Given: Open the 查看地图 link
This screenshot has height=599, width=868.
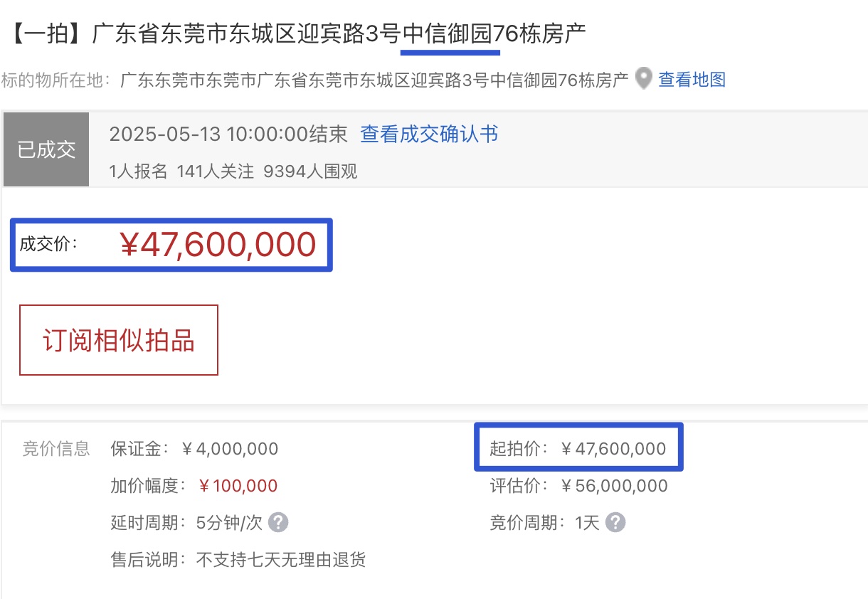Looking at the screenshot, I should click(692, 79).
